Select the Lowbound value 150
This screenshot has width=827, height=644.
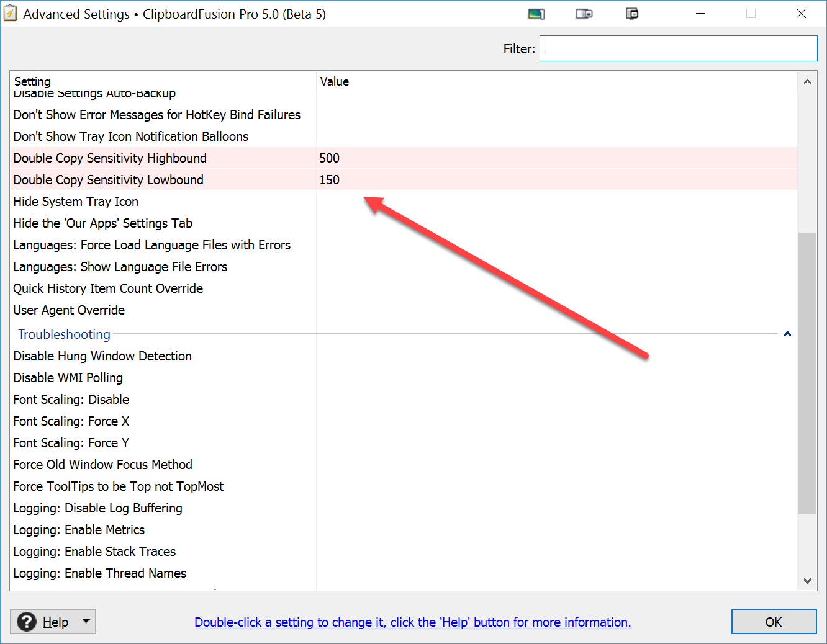point(330,180)
